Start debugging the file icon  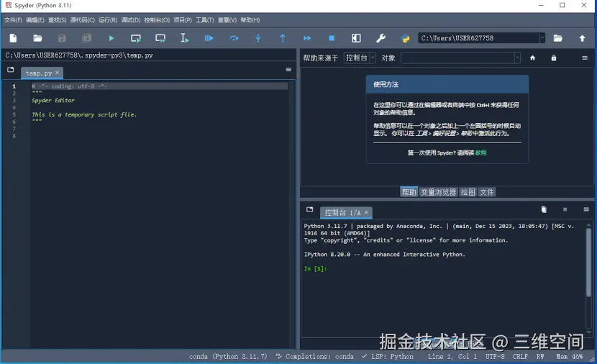click(209, 38)
